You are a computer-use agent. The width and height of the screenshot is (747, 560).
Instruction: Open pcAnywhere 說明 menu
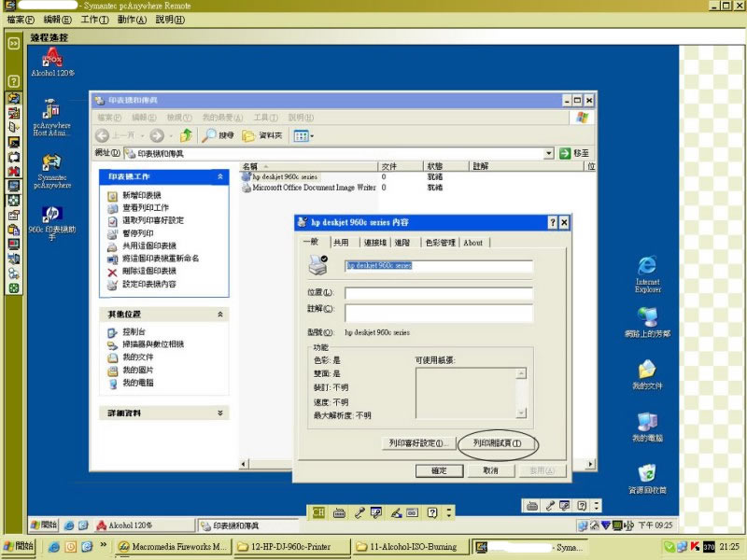[170, 20]
